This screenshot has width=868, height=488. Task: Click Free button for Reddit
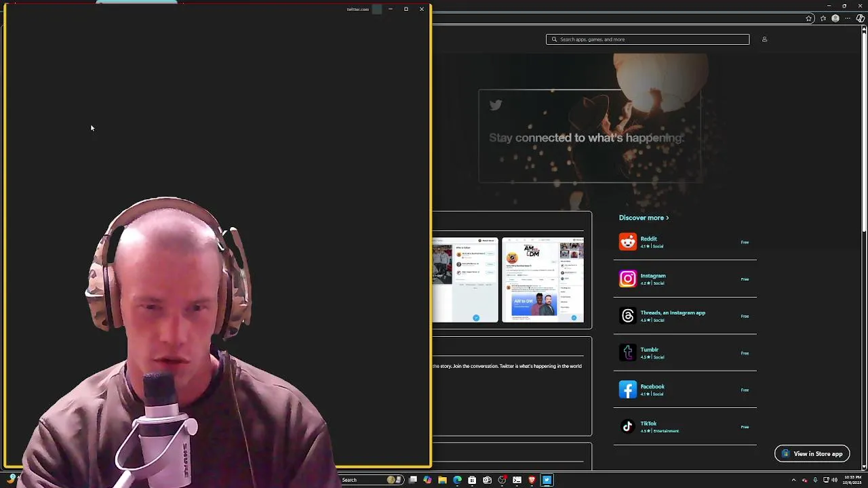tap(745, 242)
